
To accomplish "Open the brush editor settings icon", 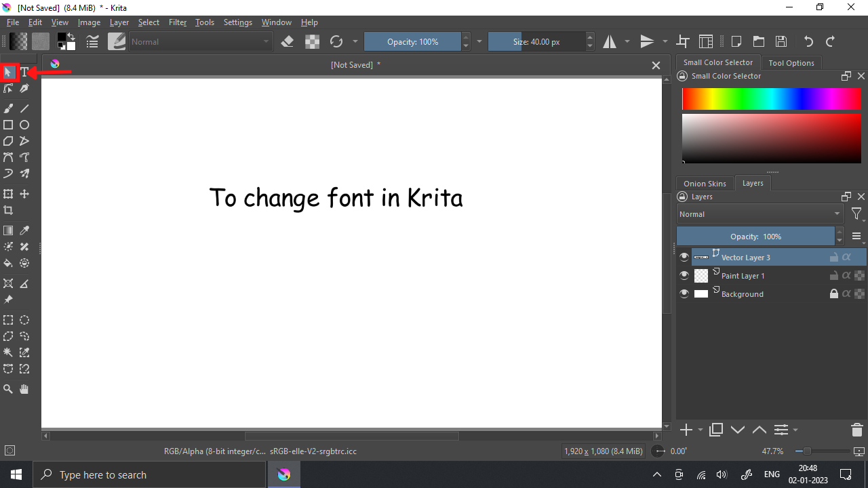I will (x=93, y=41).
